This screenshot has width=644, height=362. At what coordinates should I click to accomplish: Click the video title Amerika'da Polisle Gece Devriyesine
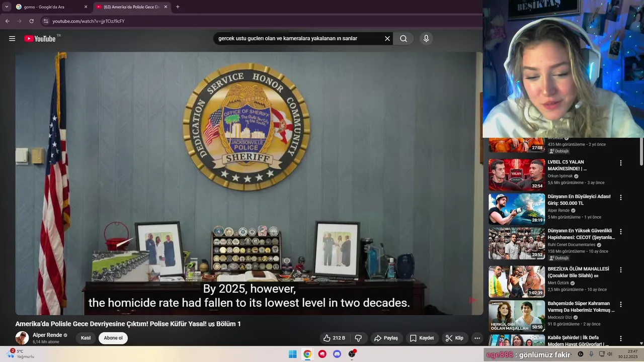[128, 324]
